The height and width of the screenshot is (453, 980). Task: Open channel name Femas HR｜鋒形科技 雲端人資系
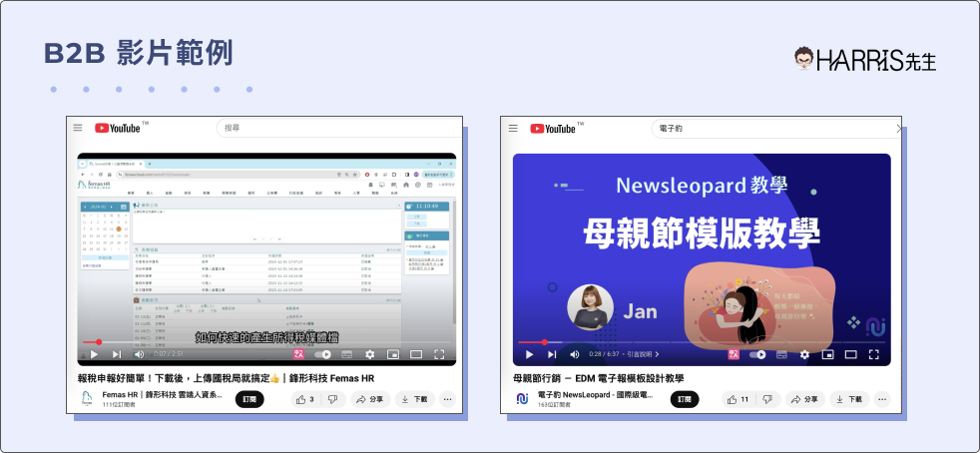point(163,395)
